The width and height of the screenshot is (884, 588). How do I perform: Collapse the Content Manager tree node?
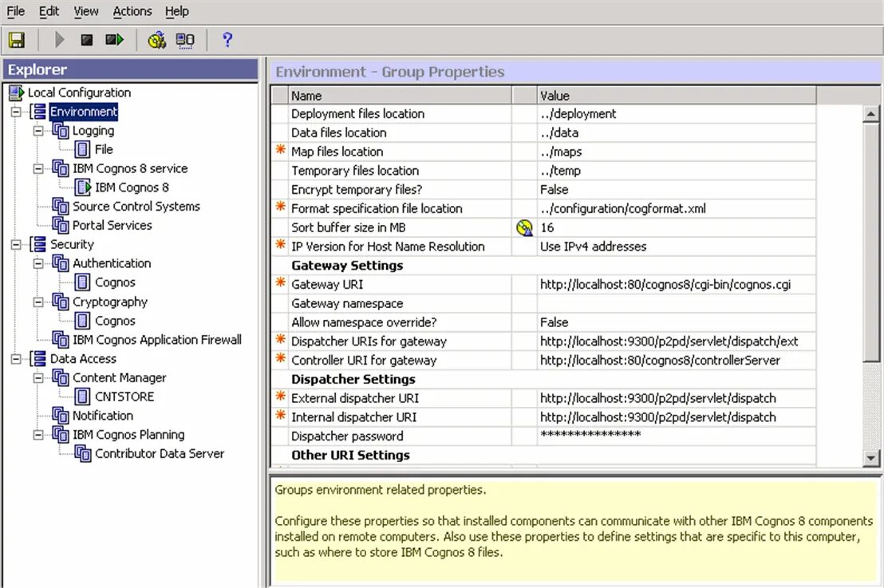(37, 377)
